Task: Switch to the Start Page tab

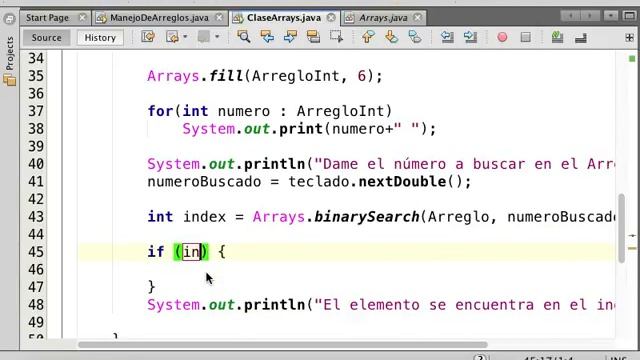Action: coord(47,18)
